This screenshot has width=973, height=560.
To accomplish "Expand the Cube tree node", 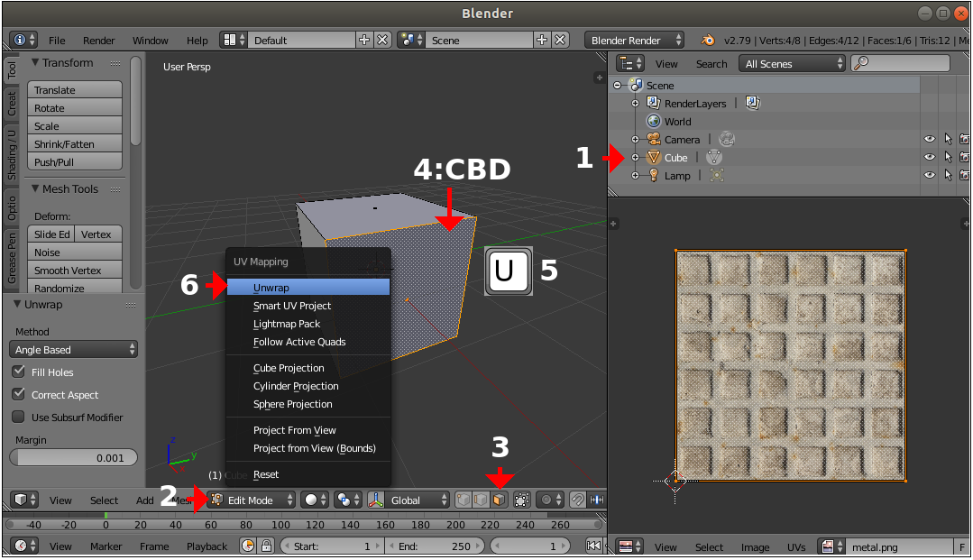I will click(636, 158).
